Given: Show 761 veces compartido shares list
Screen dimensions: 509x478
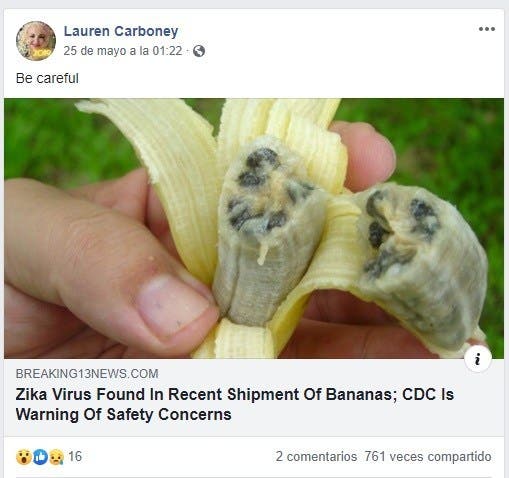Looking at the screenshot, I should pyautogui.click(x=428, y=456).
